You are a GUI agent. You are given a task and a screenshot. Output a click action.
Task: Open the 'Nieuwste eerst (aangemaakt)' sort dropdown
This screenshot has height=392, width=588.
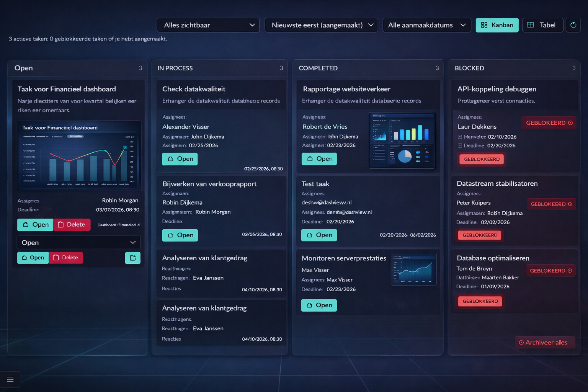click(x=321, y=25)
